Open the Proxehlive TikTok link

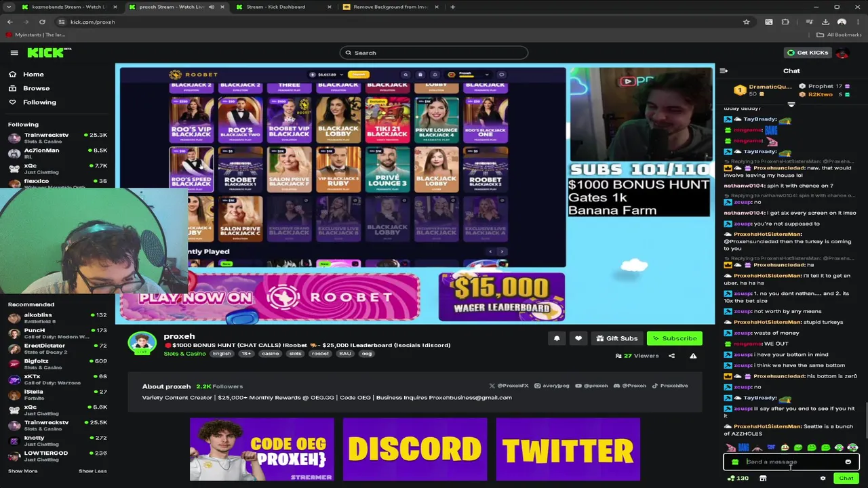pos(670,386)
